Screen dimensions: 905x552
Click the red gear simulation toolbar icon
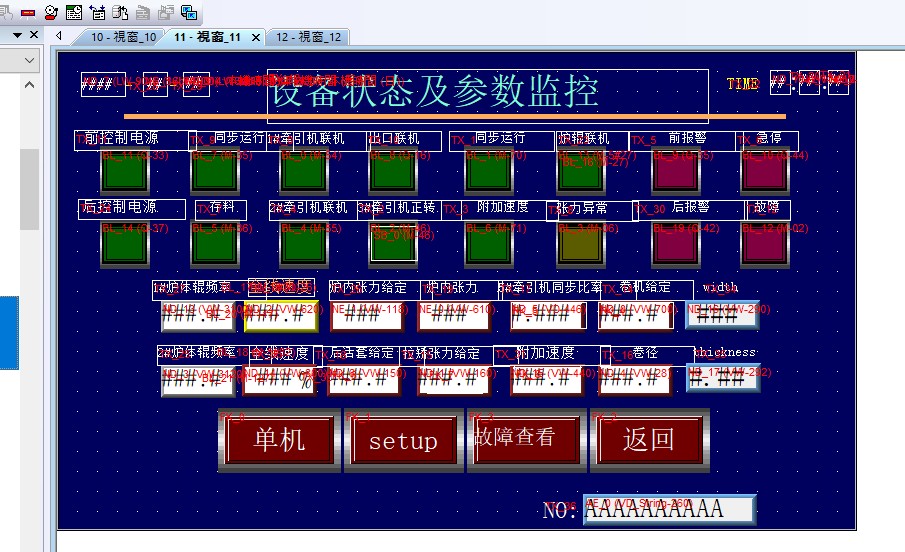51,12
